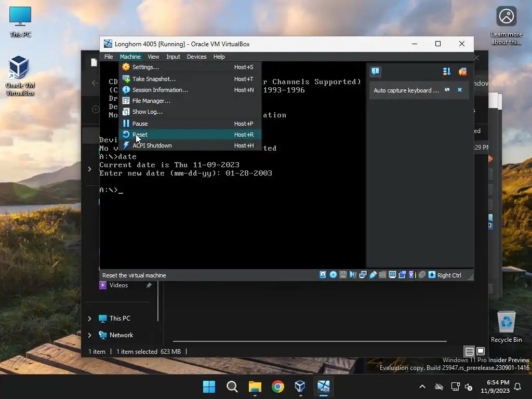This screenshot has width=532, height=399.
Task: Expand Network in the Explorer sidebar
Action: [89, 335]
